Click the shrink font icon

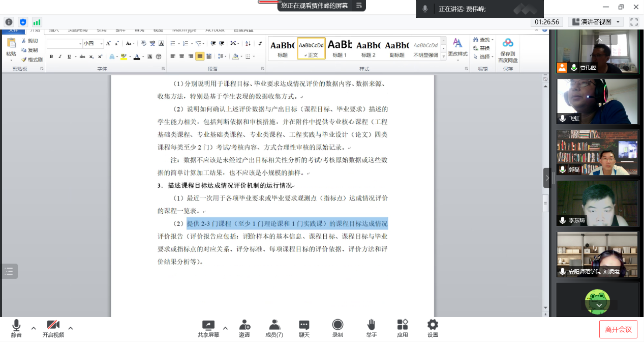click(x=116, y=44)
